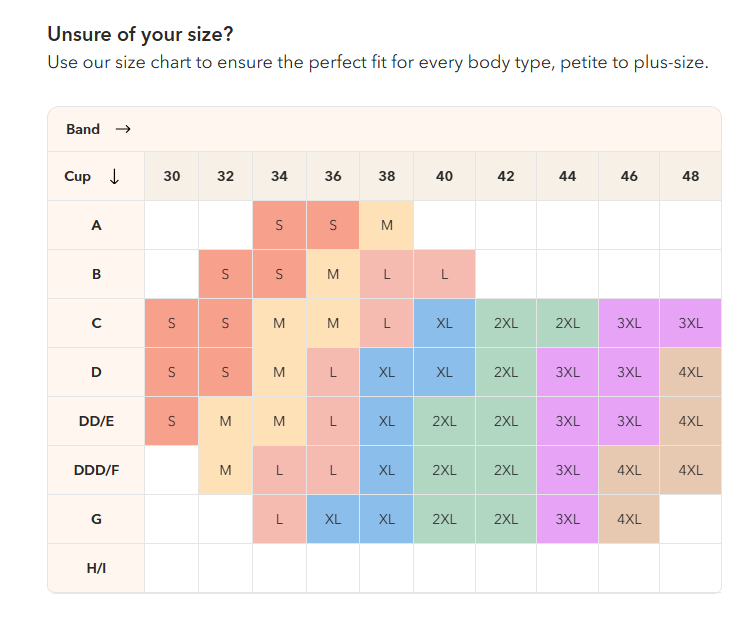748x622 pixels.
Task: Choose the XL cell for 36 G
Action: (x=333, y=519)
